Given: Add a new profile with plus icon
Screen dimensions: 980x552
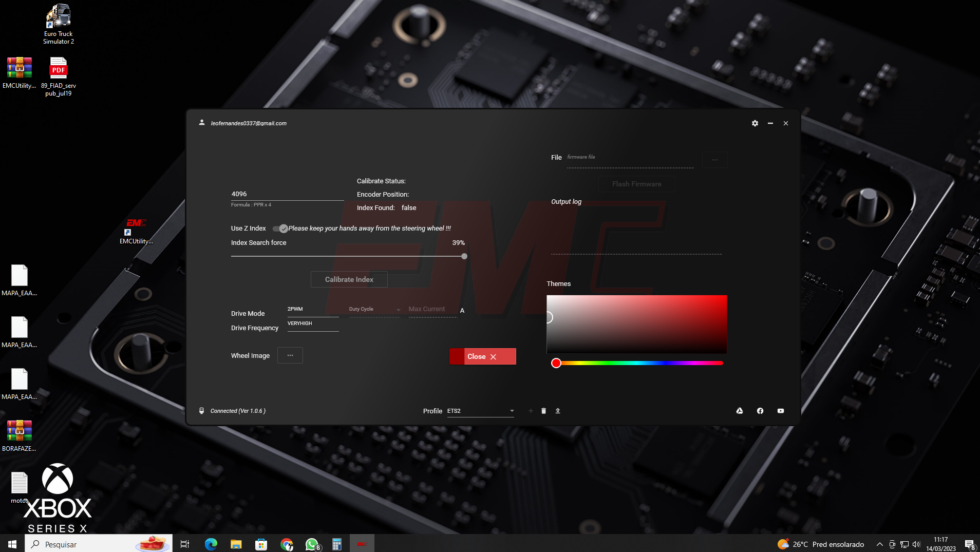Looking at the screenshot, I should pos(531,411).
